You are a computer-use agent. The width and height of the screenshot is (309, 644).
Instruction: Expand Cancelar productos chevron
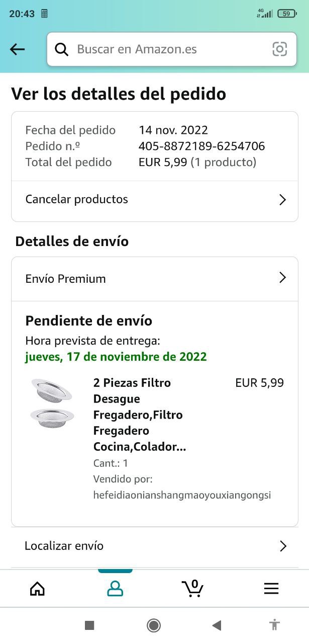click(x=282, y=200)
